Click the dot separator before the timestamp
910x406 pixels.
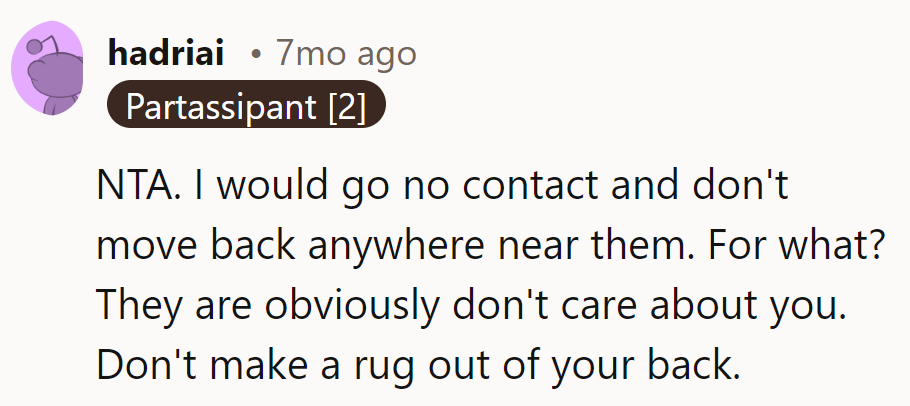coord(257,54)
